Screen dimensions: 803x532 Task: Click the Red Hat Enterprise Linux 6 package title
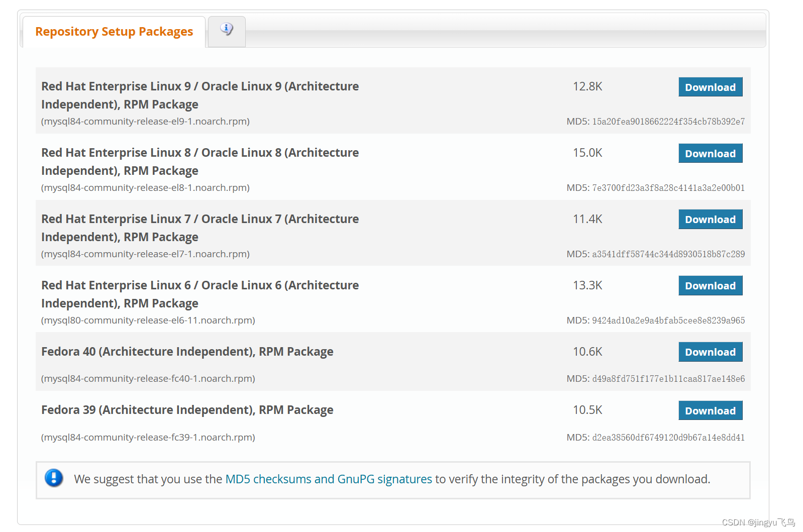click(200, 294)
